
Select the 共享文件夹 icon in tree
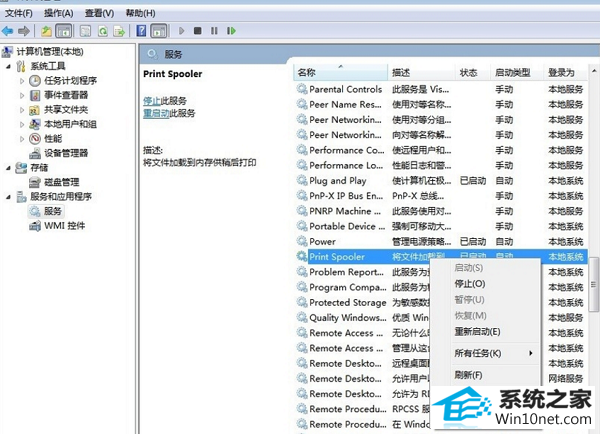[x=34, y=110]
